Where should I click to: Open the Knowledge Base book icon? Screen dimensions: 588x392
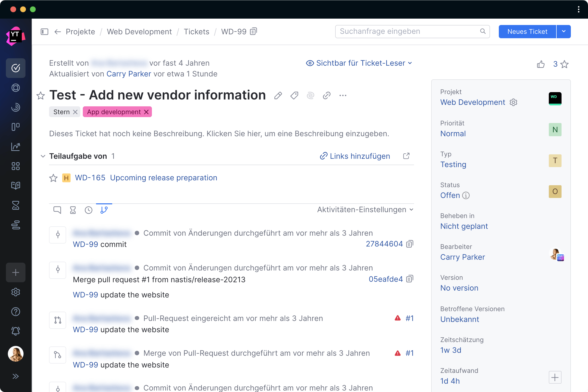[15, 185]
